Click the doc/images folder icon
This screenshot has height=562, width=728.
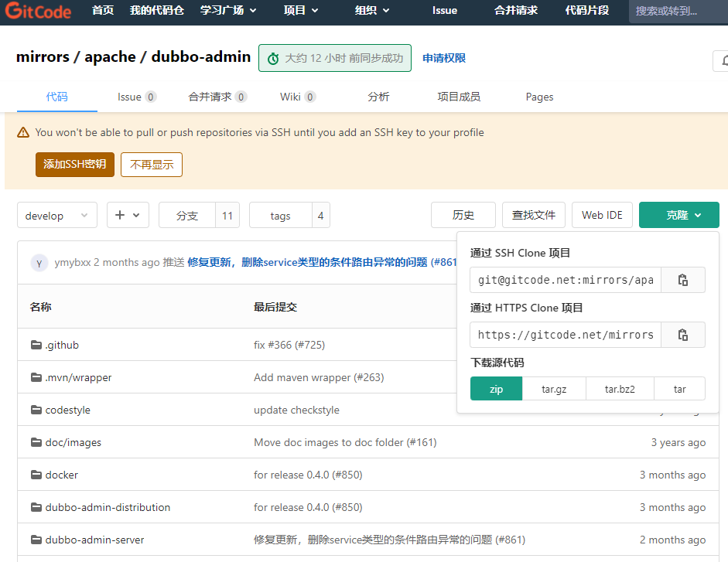coord(36,442)
